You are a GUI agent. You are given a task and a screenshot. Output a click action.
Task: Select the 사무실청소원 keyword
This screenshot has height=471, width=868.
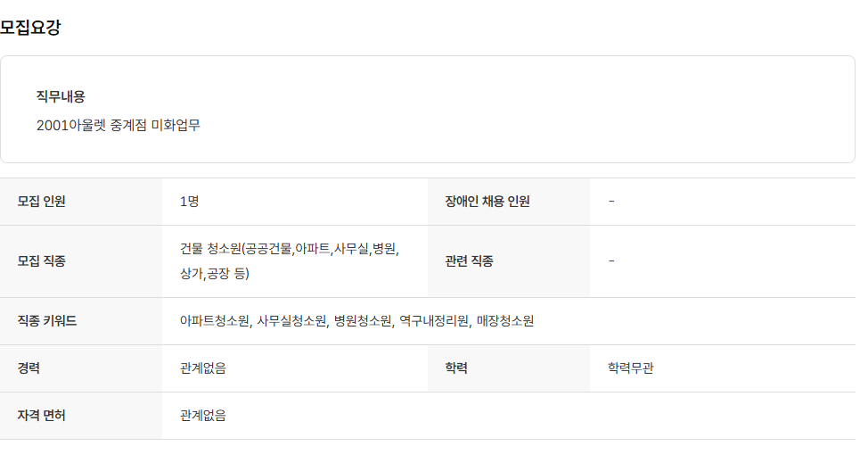click(291, 321)
